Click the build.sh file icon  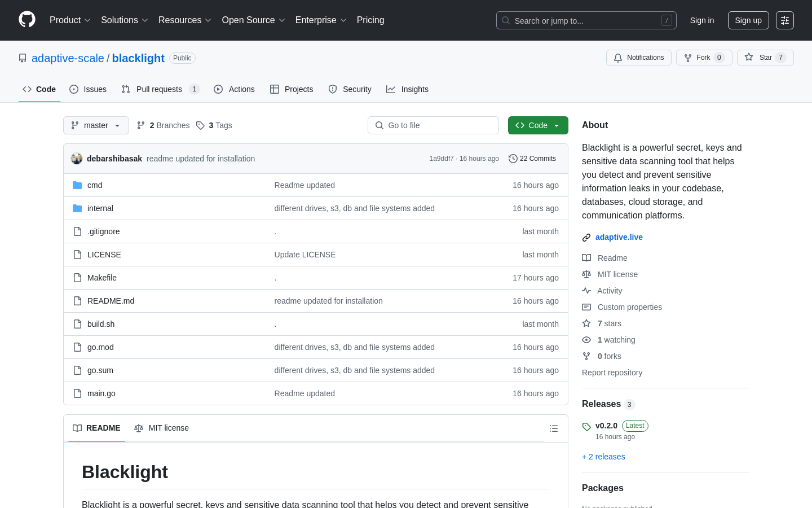77,324
